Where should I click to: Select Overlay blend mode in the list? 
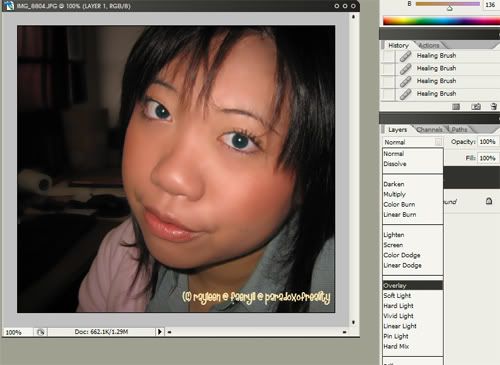413,285
